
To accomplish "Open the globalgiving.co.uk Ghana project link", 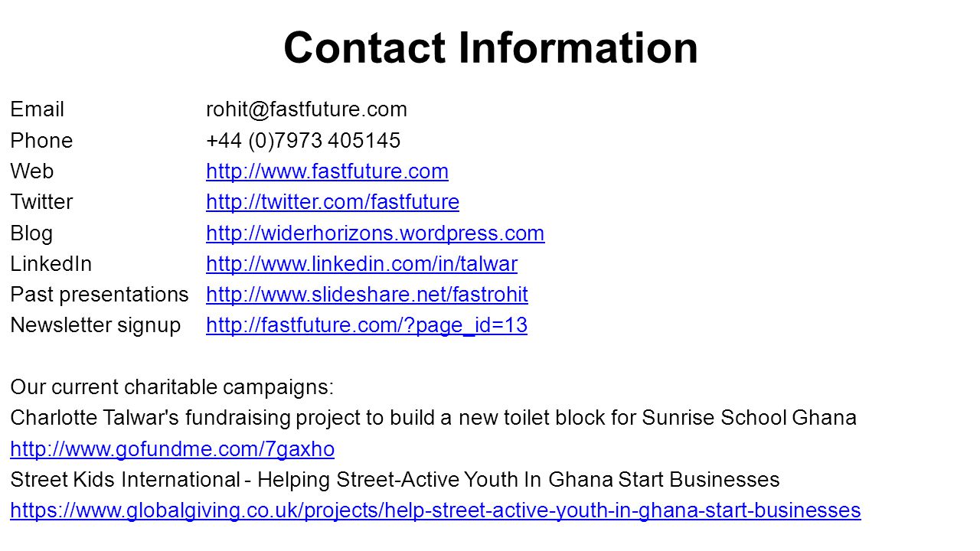I will coord(436,510).
